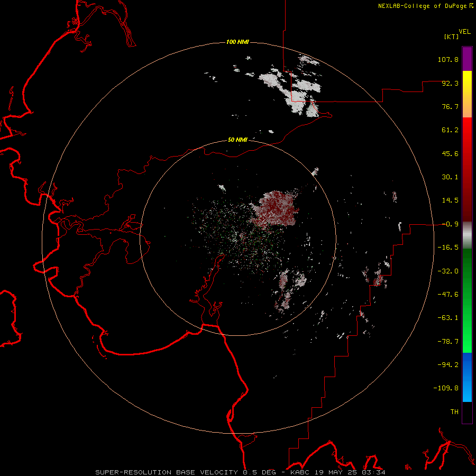This screenshot has width=476, height=476.
Task: Click the [KT] units label
Action: [451, 36]
